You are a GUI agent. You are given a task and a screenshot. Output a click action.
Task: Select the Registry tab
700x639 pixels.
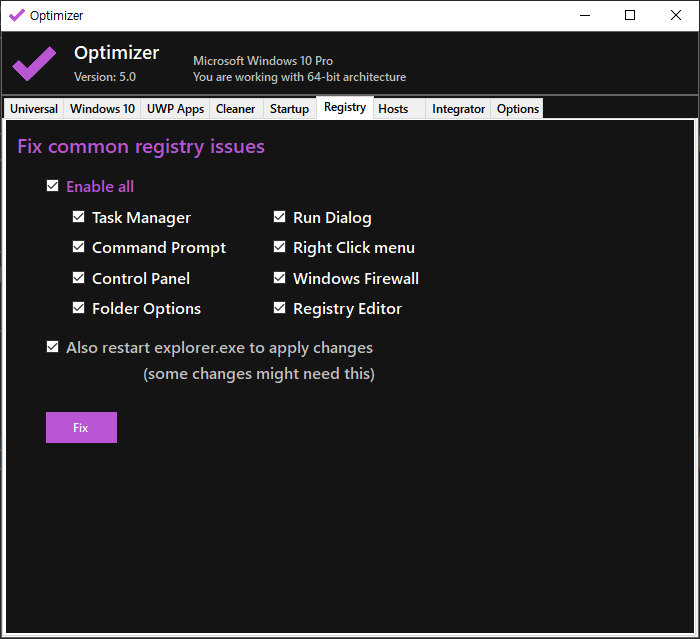345,107
